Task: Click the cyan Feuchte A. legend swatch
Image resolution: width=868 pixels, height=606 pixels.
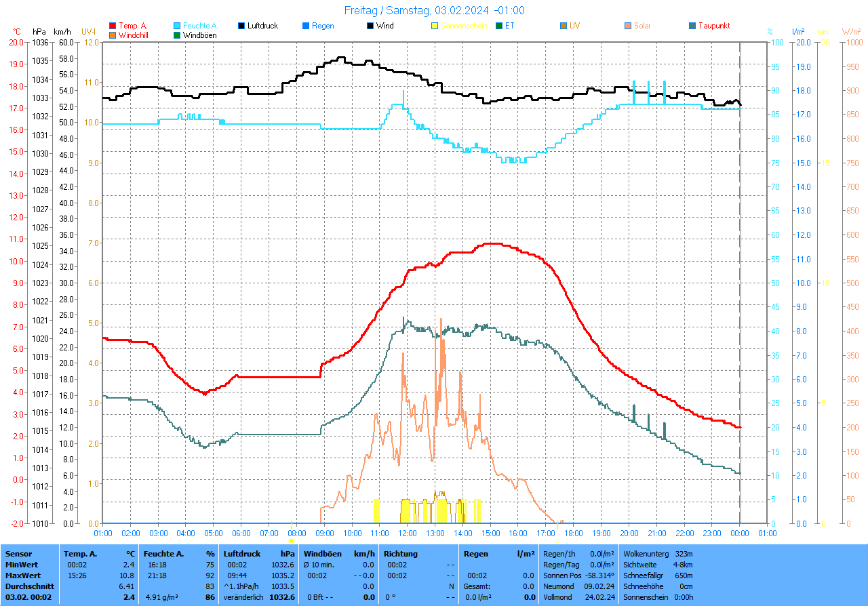Action: pos(177,26)
